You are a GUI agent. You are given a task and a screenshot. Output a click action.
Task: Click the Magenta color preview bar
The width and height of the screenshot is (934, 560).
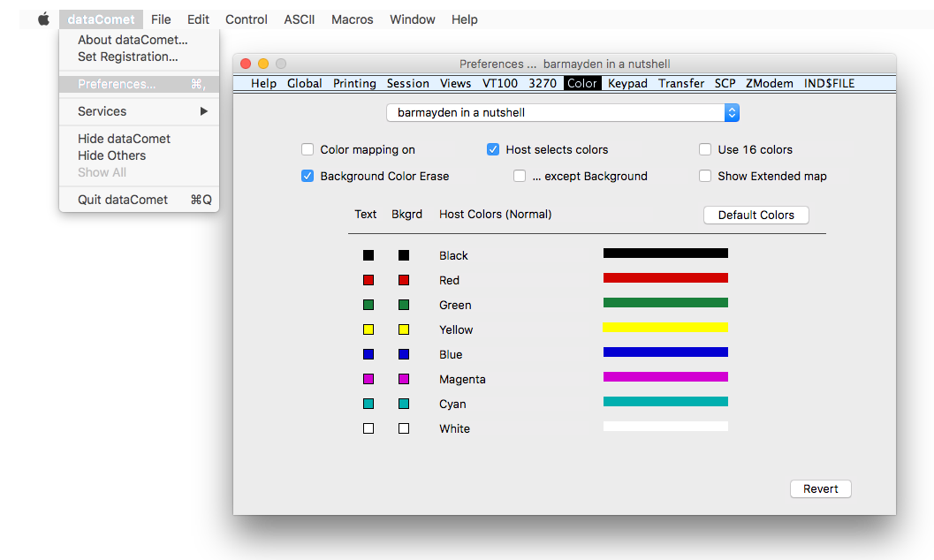(665, 376)
